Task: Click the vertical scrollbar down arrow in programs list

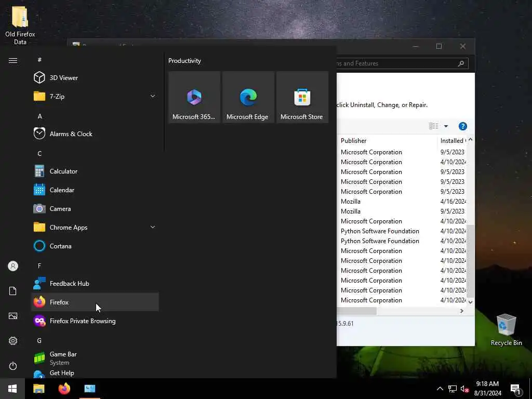Action: [471, 302]
